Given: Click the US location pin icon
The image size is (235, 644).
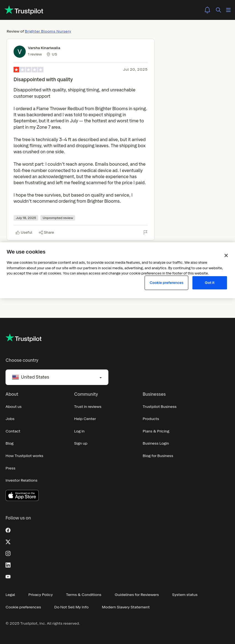Looking at the screenshot, I should (48, 54).
